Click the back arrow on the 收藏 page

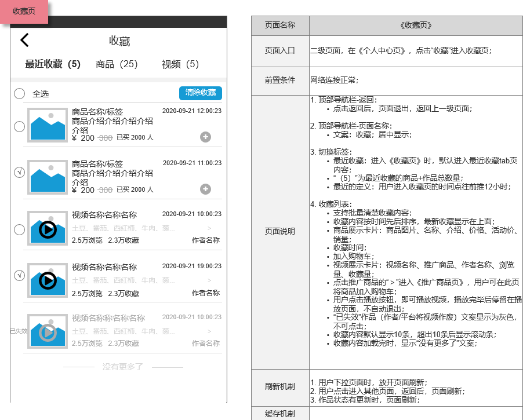(25, 40)
